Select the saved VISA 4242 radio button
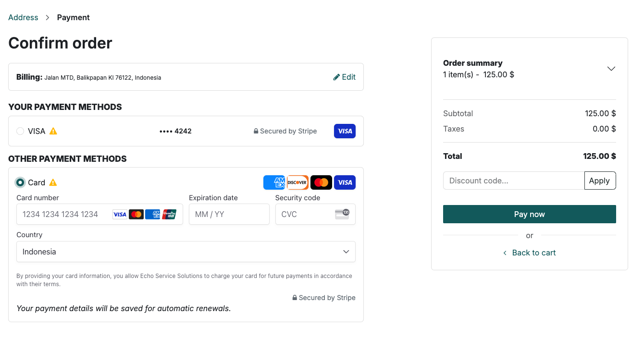644x338 pixels. click(20, 131)
